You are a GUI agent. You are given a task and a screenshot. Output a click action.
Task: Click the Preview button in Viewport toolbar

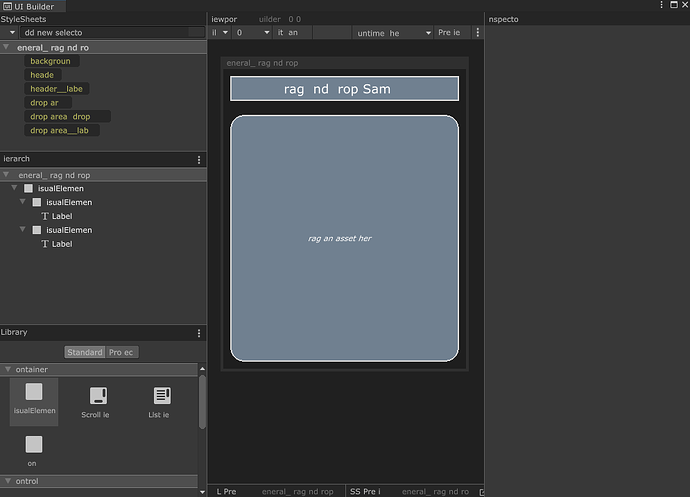pos(452,33)
